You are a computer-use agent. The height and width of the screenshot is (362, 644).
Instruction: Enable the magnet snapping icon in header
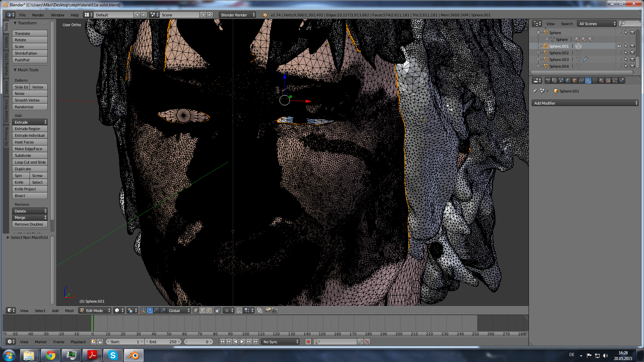(x=239, y=310)
